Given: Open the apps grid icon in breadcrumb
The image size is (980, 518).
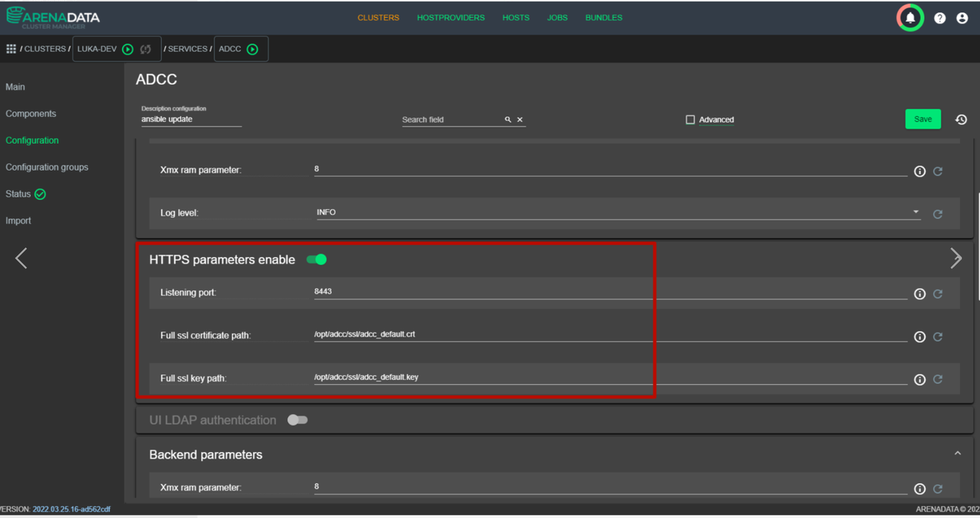Looking at the screenshot, I should (11, 48).
